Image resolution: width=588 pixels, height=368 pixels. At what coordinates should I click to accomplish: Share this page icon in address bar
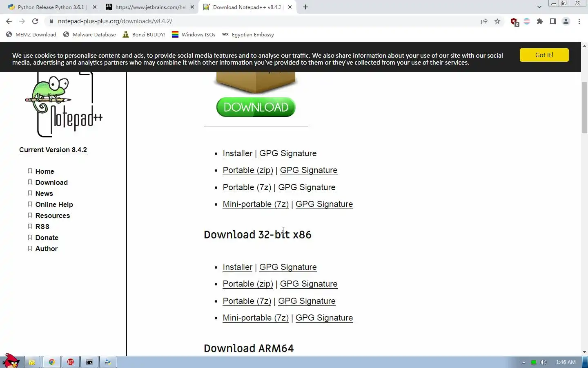click(484, 21)
